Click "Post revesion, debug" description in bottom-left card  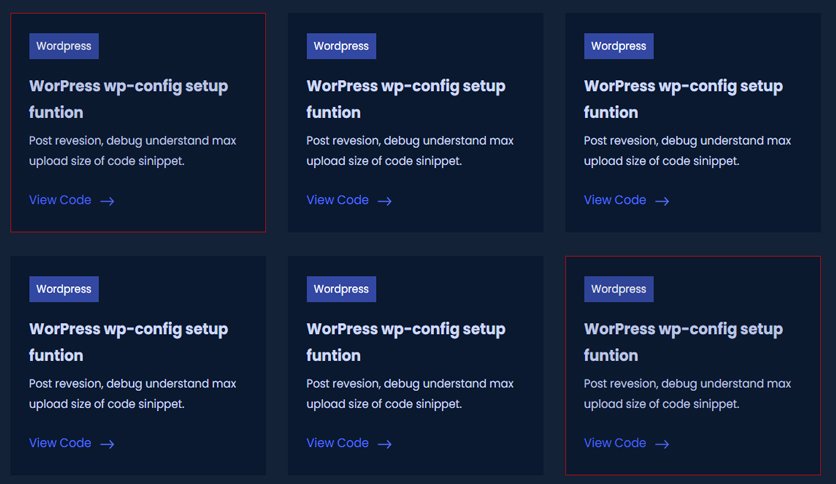coord(132,394)
